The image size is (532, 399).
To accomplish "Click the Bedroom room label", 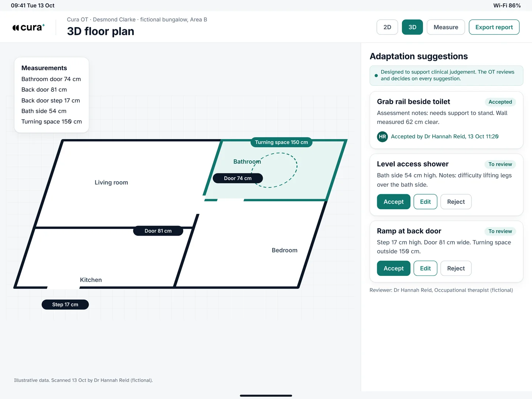I will tap(284, 250).
